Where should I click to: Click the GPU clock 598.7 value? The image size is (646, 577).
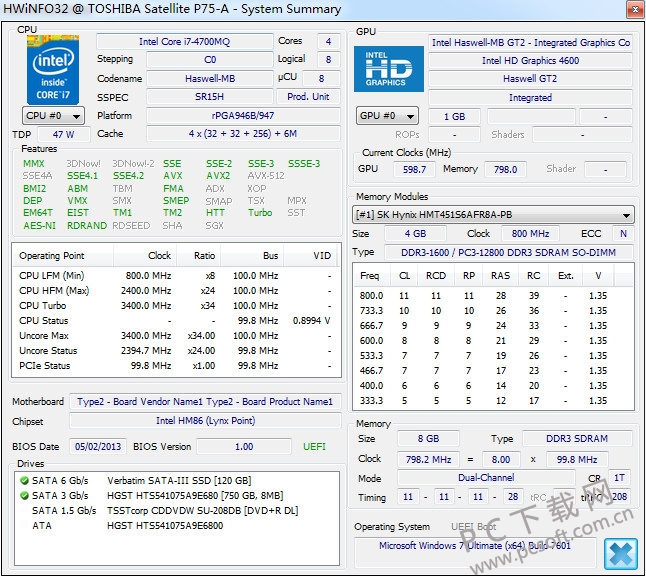click(414, 170)
